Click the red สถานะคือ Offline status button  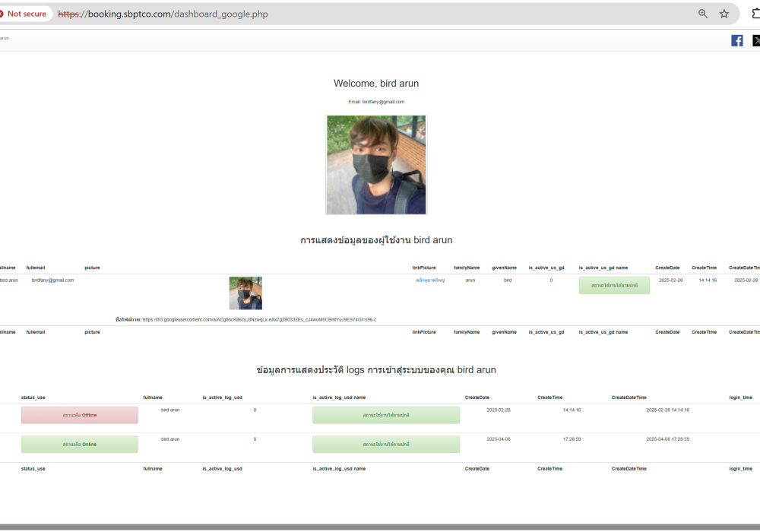(x=80, y=415)
